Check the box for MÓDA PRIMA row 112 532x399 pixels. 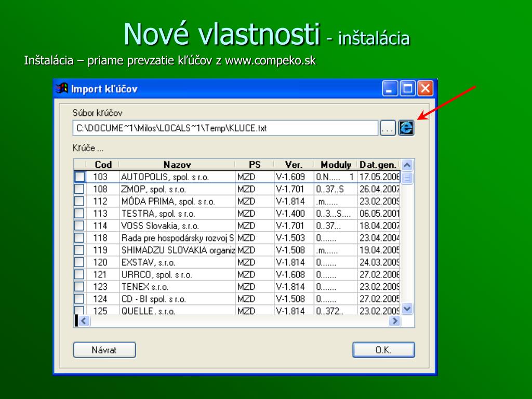pyautogui.click(x=79, y=201)
